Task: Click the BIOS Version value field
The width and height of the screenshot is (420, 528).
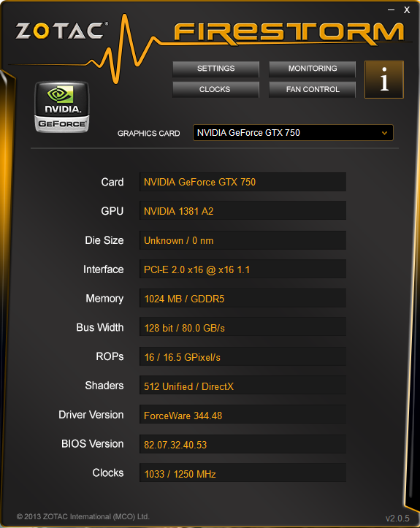Action: [243, 444]
